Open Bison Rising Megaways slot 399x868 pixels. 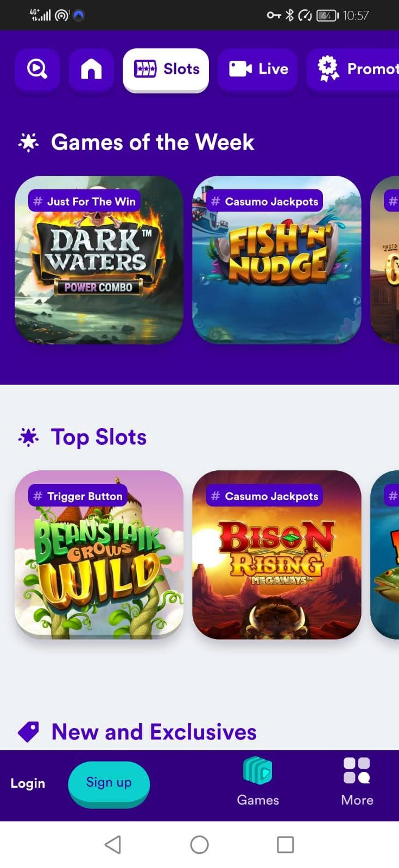277,554
